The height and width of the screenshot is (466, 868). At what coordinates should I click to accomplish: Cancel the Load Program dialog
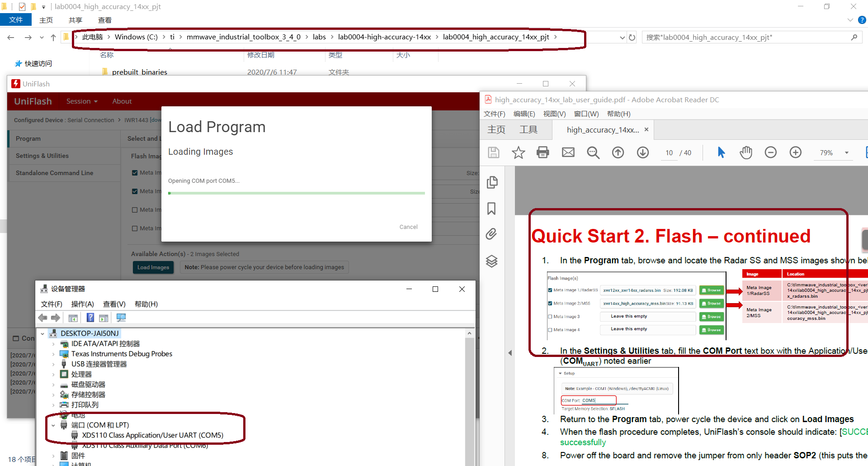pos(408,227)
